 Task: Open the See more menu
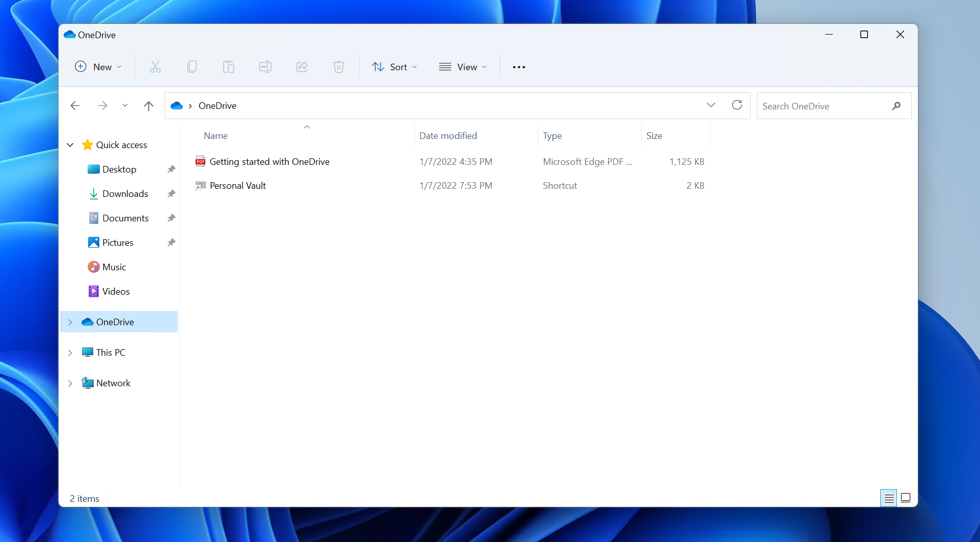click(x=519, y=67)
